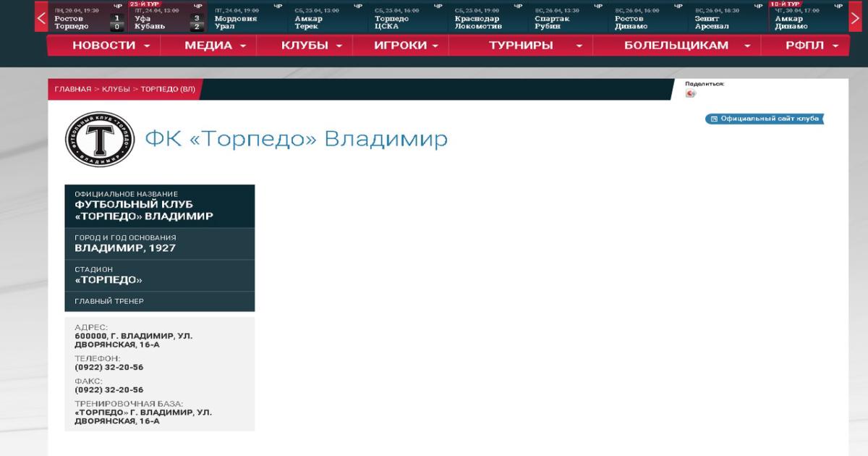Open the Уфа – Кубань 3:2 match

[168, 18]
